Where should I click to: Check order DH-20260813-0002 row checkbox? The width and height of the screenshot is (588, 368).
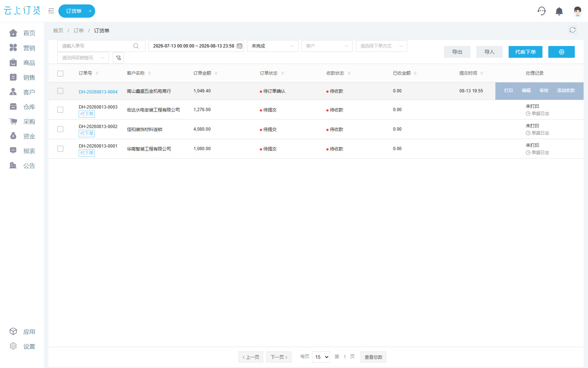click(x=60, y=129)
